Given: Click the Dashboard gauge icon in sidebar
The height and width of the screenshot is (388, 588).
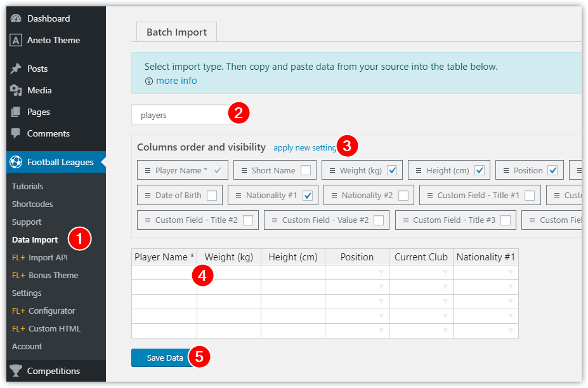Looking at the screenshot, I should click(16, 18).
